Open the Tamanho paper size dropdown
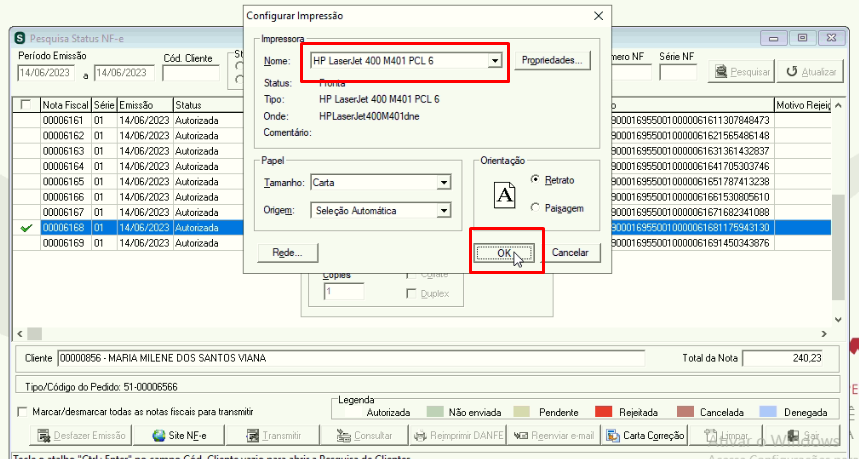859x459 pixels. click(444, 182)
